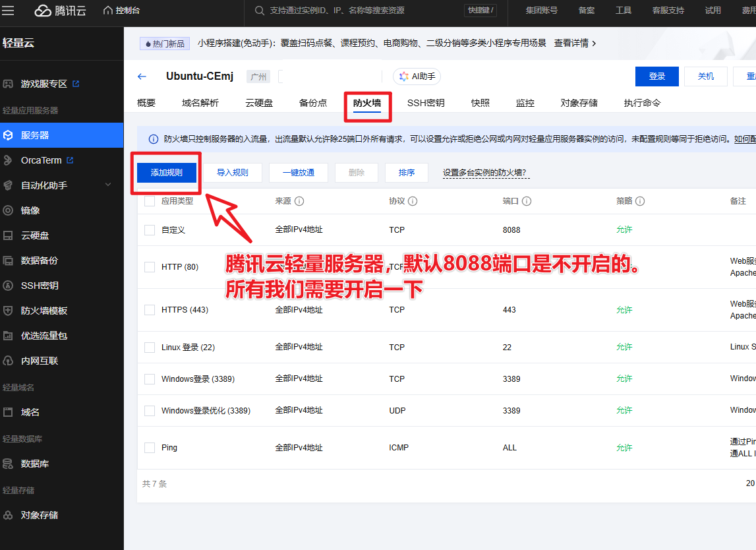Click the info icon next to 端口

click(527, 201)
